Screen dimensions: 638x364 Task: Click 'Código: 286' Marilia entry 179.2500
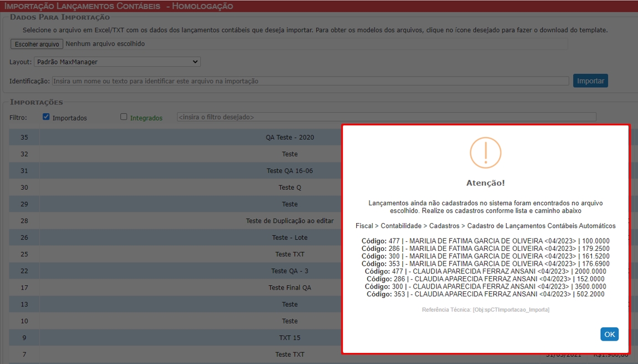coord(485,249)
